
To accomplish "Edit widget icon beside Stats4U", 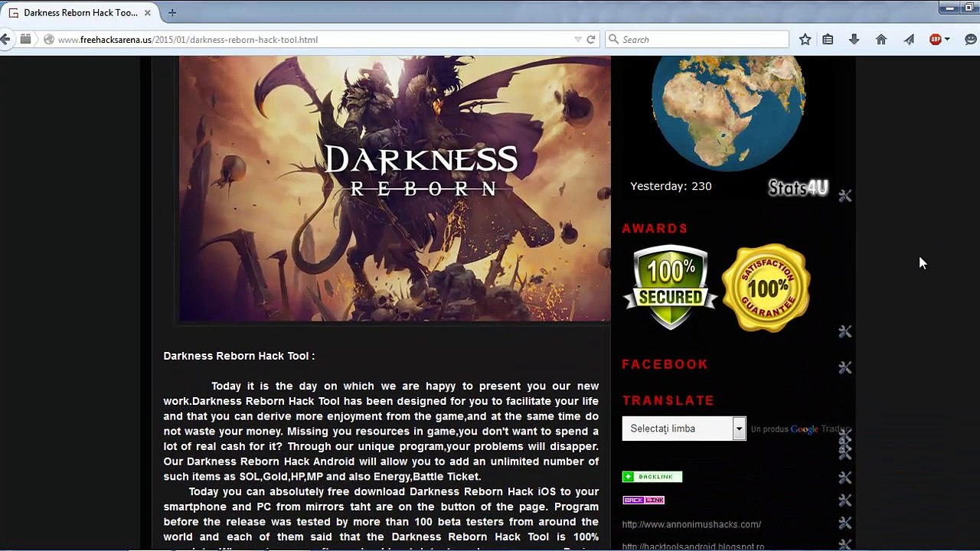I will [x=844, y=196].
